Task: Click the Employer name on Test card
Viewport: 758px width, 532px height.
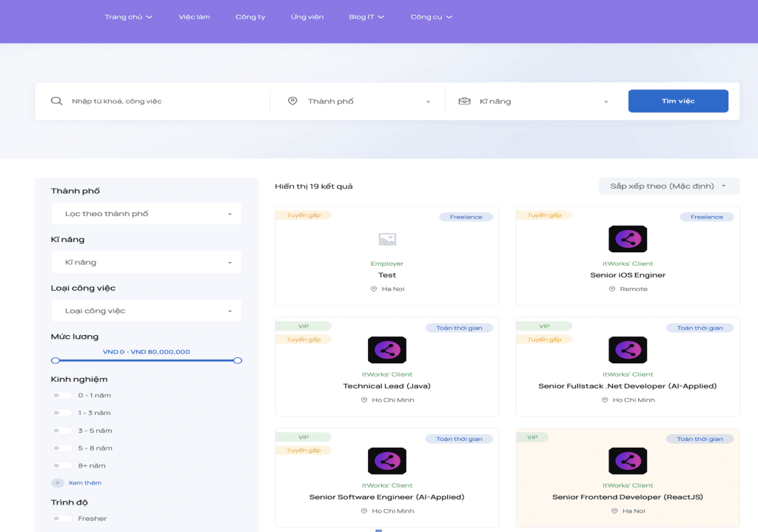Action: [x=386, y=264]
